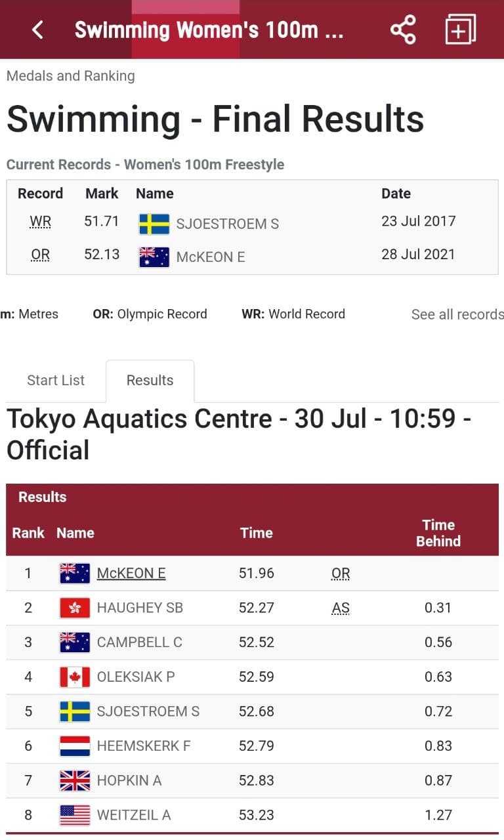Click Canada flag beside OLEKSIAK P

click(x=75, y=677)
